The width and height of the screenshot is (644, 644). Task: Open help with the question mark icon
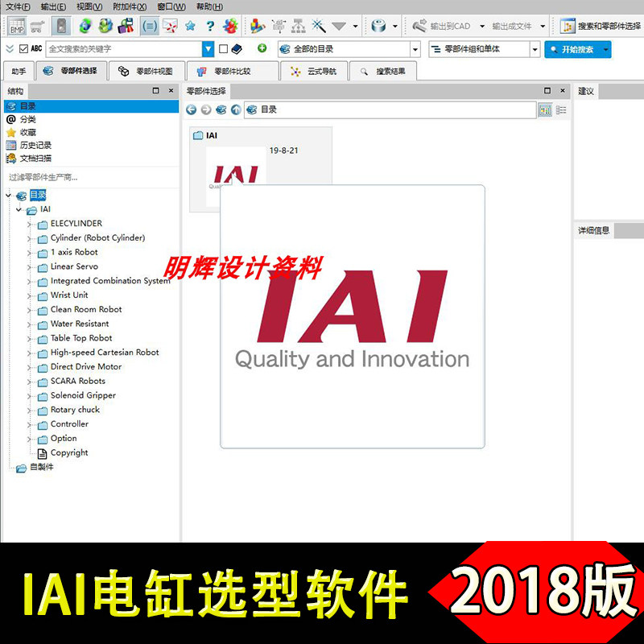click(x=210, y=27)
